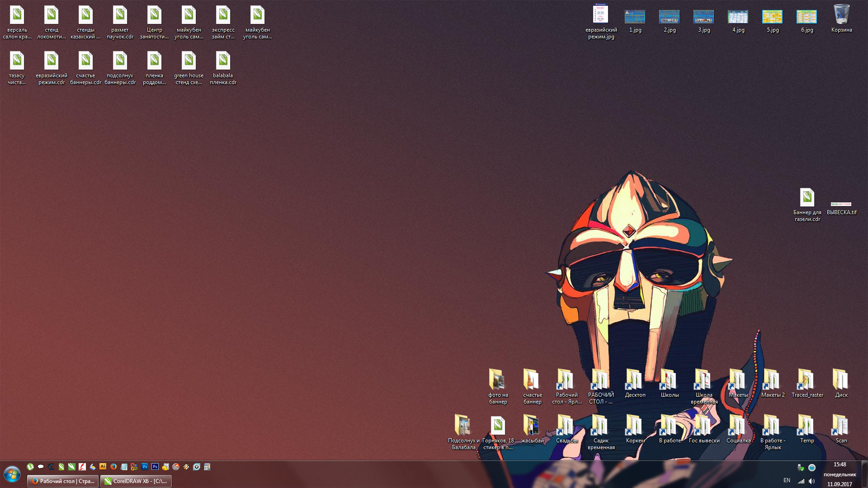The image size is (868, 488).
Task: Open the Windows Start menu orb
Action: [x=12, y=474]
